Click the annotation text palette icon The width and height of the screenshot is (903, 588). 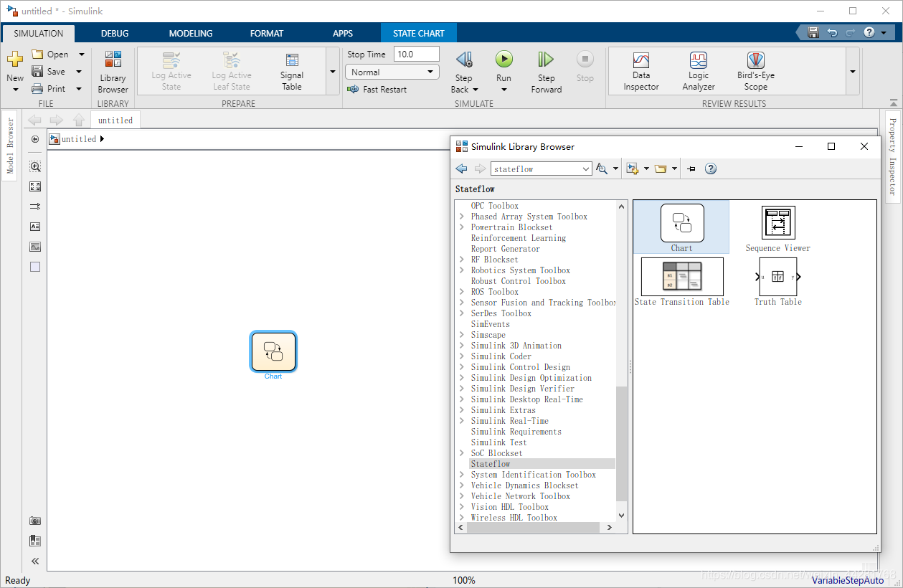35,227
